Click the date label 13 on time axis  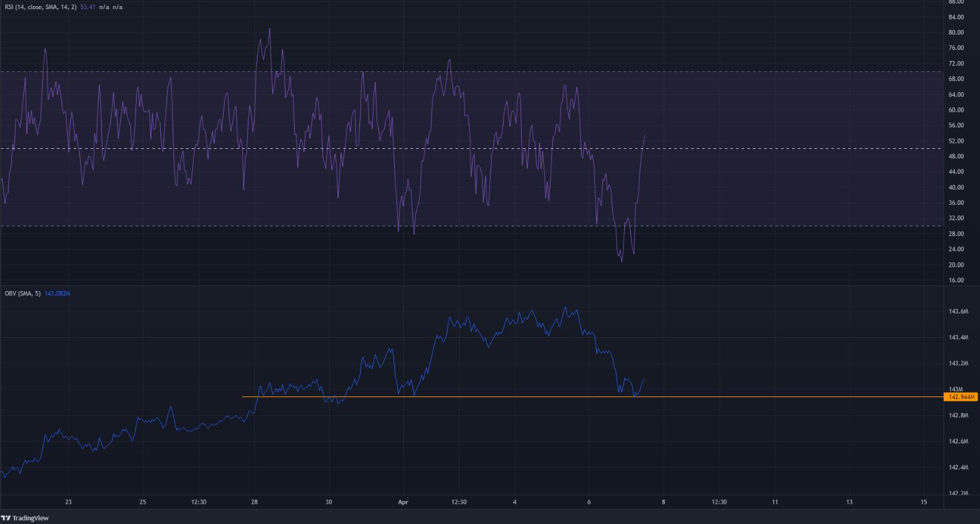849,502
